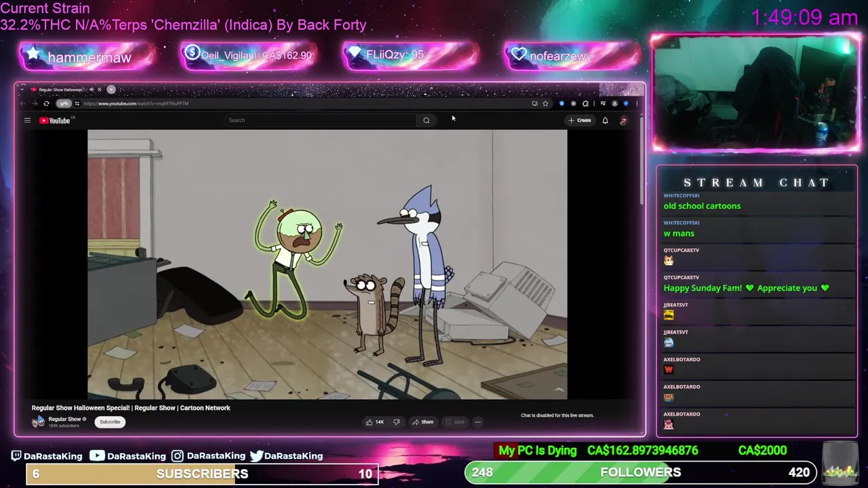Open the YouTube notifications bell
The width and height of the screenshot is (868, 488).
pos(605,120)
